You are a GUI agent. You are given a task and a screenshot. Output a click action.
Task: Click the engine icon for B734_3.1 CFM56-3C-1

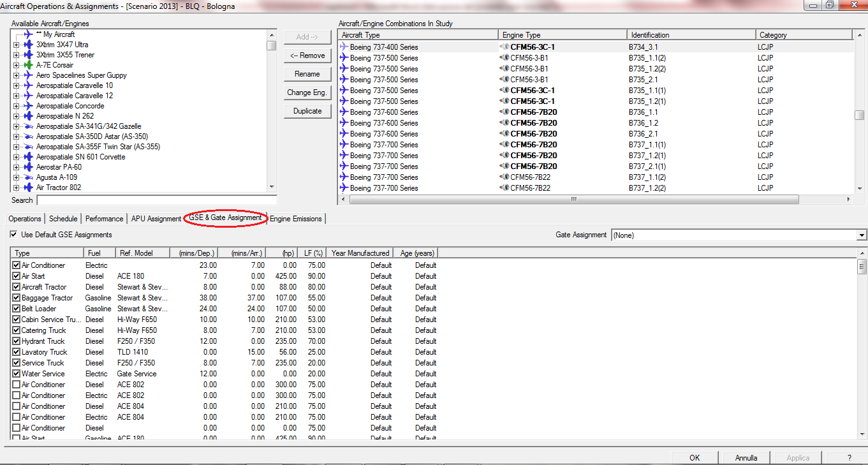504,47
